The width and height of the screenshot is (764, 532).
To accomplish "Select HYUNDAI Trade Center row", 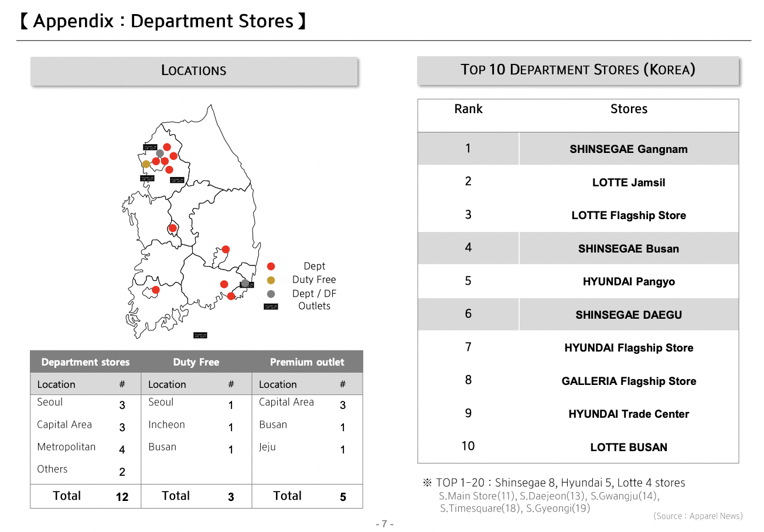I will [578, 414].
